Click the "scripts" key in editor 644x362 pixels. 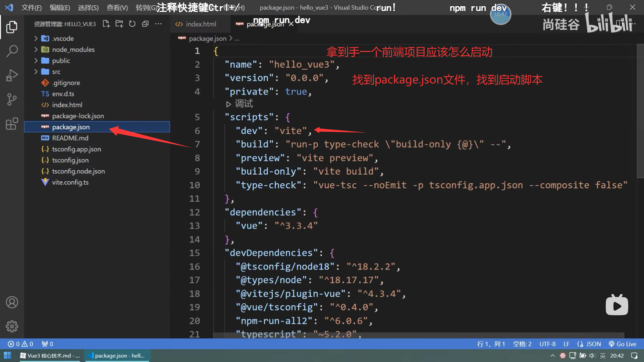[249, 117]
